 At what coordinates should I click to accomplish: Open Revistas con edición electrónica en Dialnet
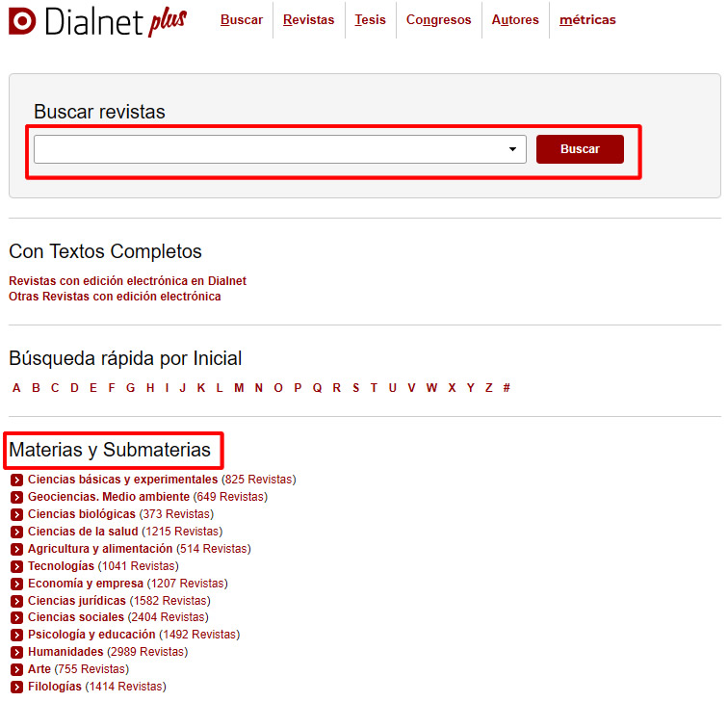[127, 281]
